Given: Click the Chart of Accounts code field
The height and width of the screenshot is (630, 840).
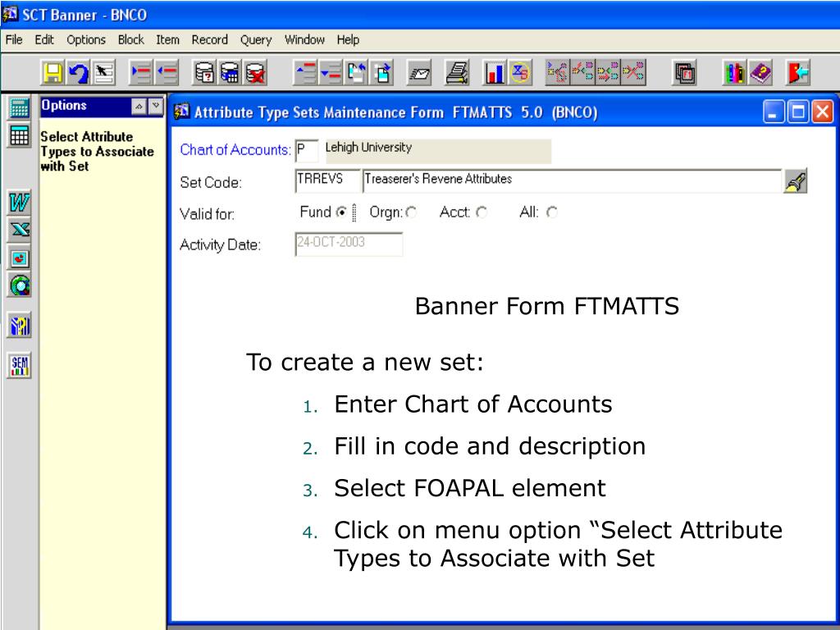Looking at the screenshot, I should (307, 151).
